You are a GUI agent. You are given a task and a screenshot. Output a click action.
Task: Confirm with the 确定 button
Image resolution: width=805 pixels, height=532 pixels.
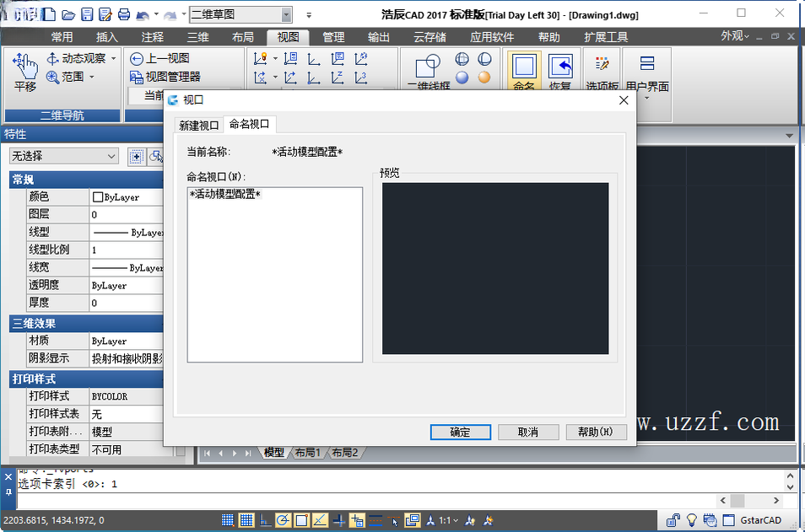coord(460,432)
